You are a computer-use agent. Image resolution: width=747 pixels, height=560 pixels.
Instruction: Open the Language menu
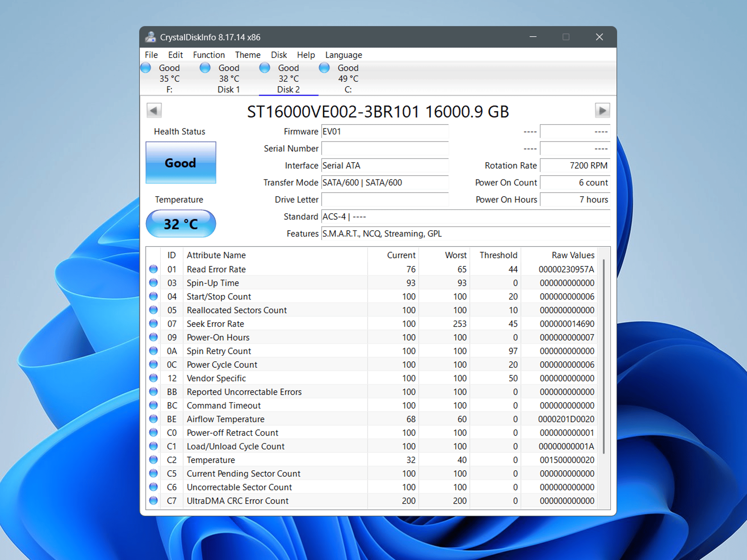(344, 55)
